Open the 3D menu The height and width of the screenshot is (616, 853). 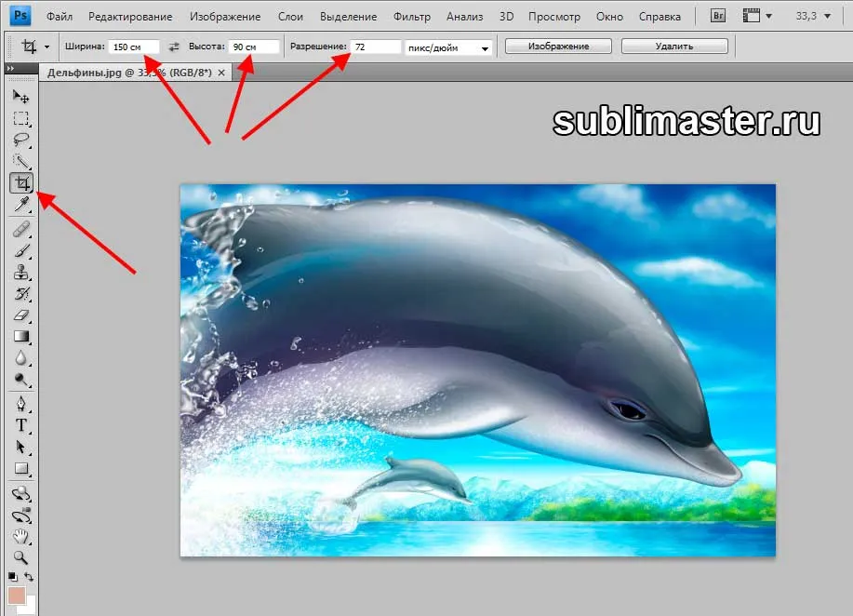point(506,17)
